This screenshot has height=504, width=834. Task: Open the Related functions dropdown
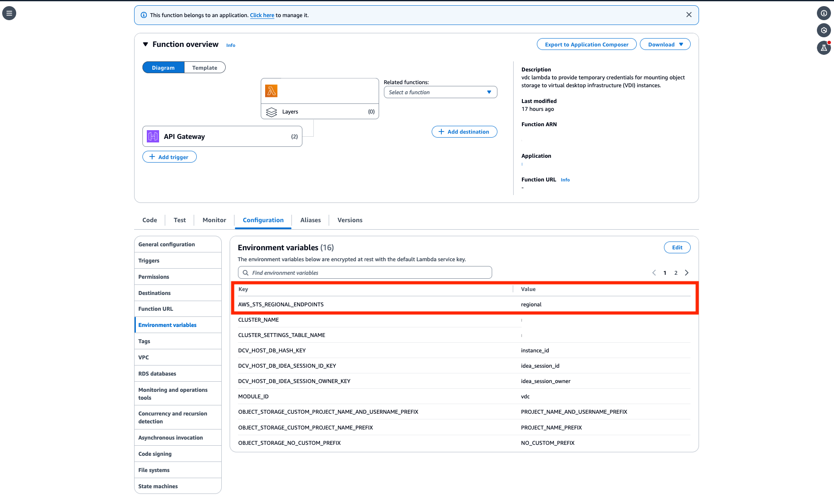pyautogui.click(x=440, y=92)
